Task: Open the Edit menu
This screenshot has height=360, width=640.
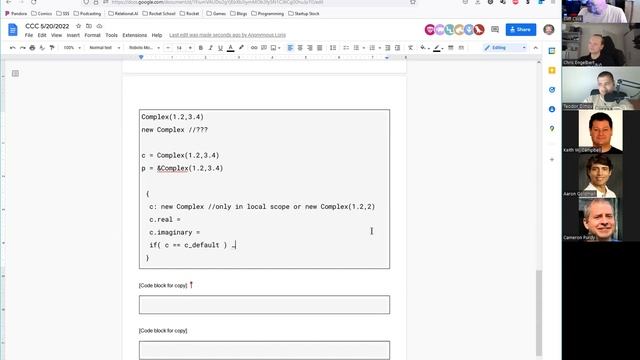Action: (42, 36)
